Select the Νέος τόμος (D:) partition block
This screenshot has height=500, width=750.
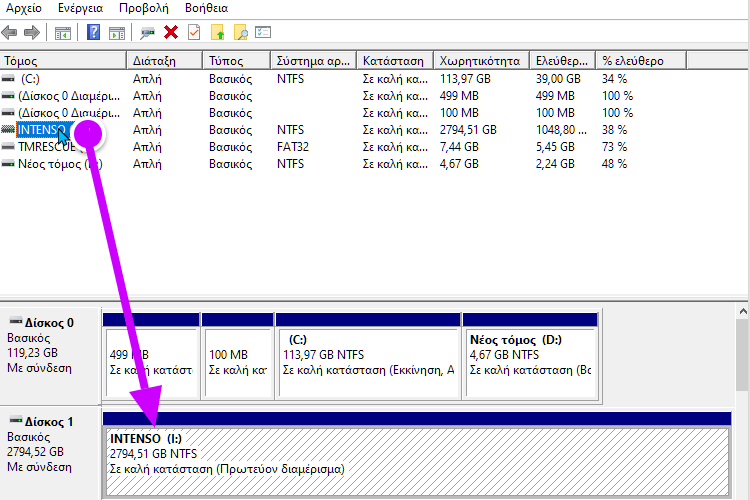pos(530,355)
